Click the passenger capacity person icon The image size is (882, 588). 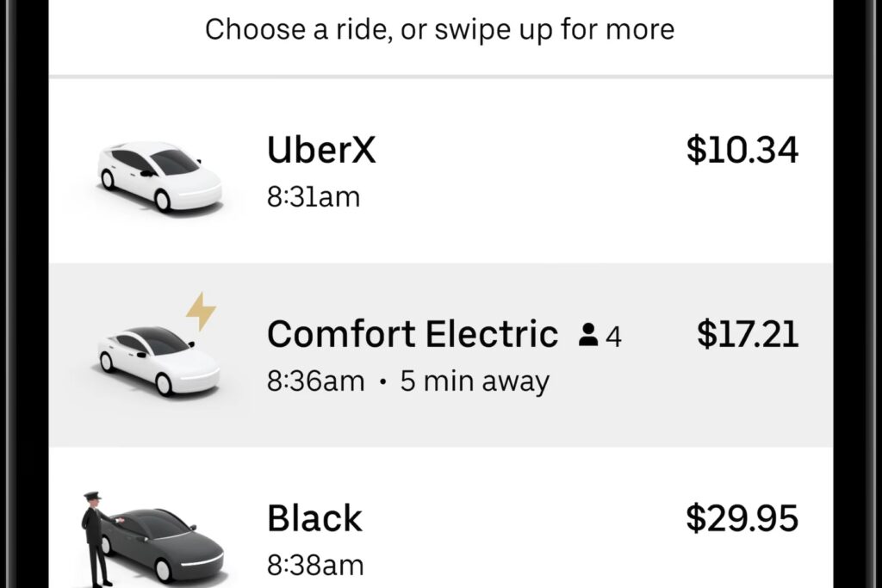point(588,335)
